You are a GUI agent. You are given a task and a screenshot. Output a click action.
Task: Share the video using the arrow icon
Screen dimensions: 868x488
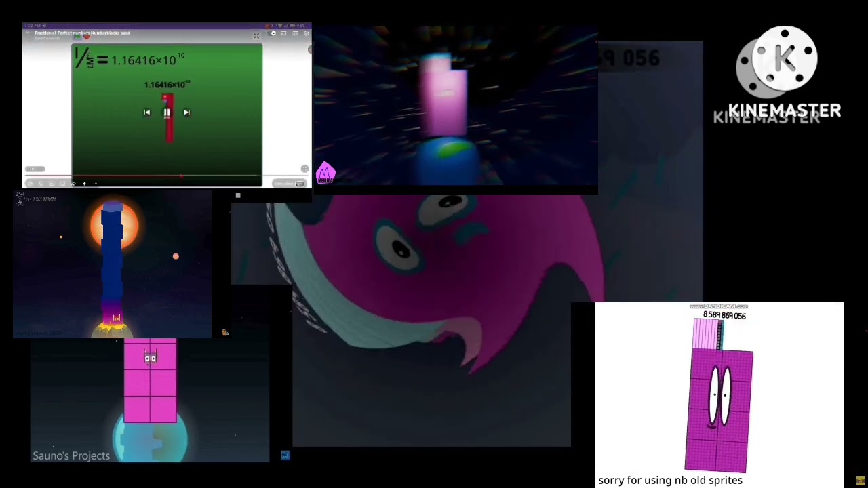pyautogui.click(x=73, y=184)
